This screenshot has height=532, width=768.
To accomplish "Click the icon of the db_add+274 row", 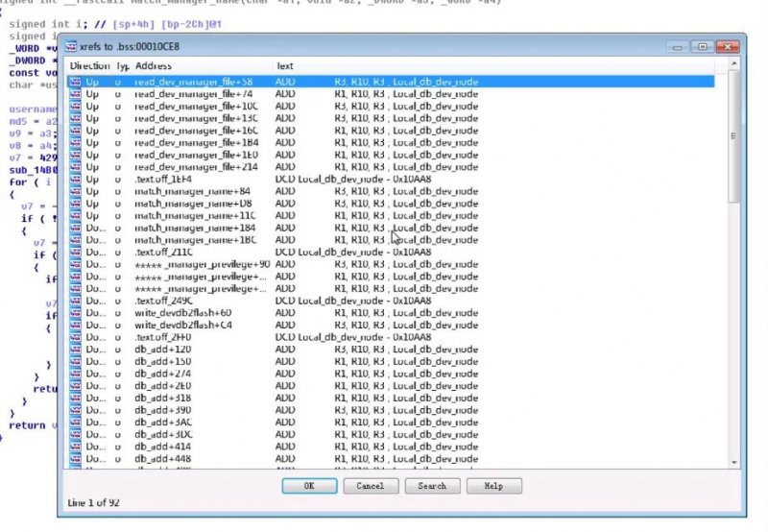I will (x=75, y=374).
